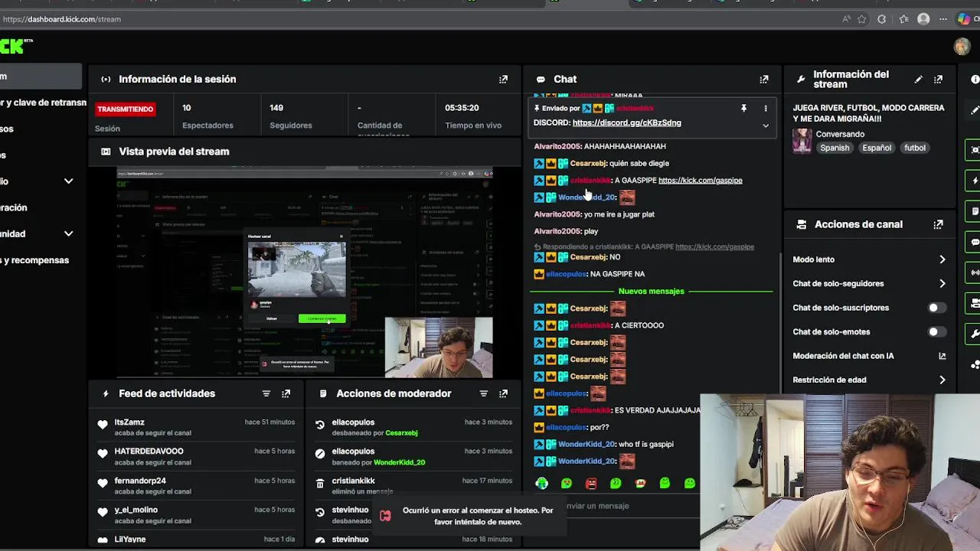Open the browser profile icon
Screen dimensions: 980x551
(x=923, y=19)
